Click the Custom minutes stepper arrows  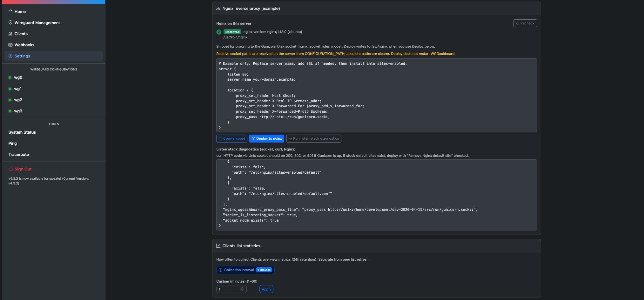[x=242, y=289]
